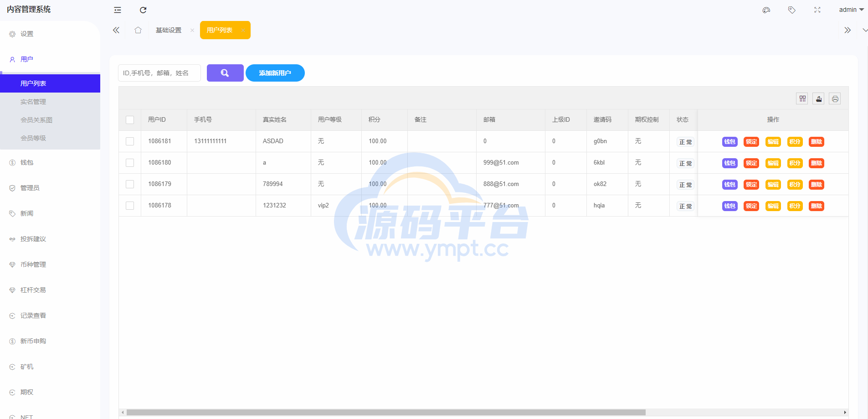The image size is (868, 419).
Task: Open 钱包 for user 1086181
Action: [x=730, y=142]
